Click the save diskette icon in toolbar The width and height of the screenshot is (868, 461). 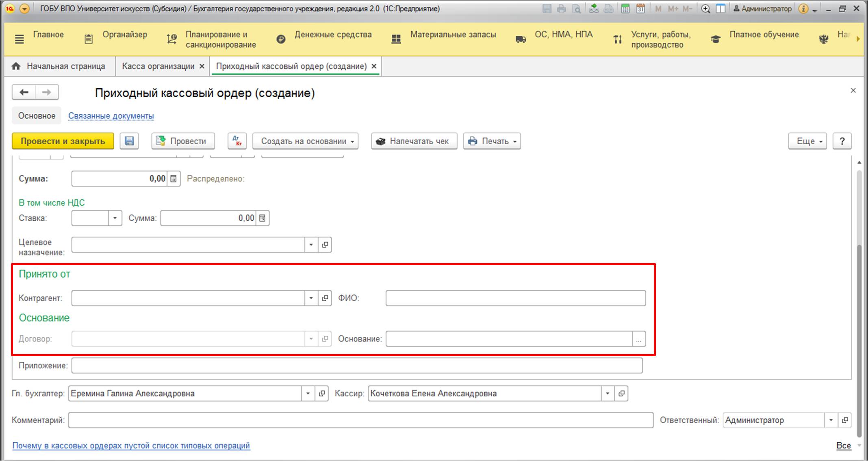pos(129,141)
